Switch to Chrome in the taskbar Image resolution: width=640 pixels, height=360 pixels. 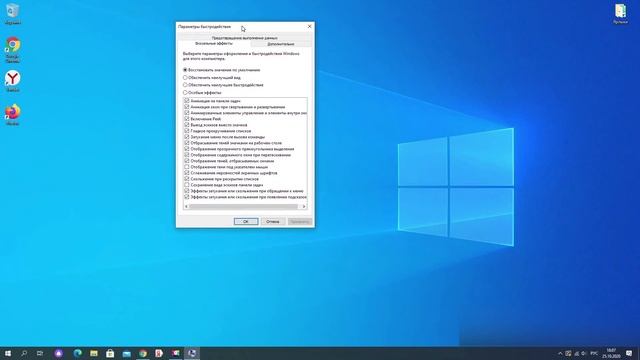(x=143, y=353)
